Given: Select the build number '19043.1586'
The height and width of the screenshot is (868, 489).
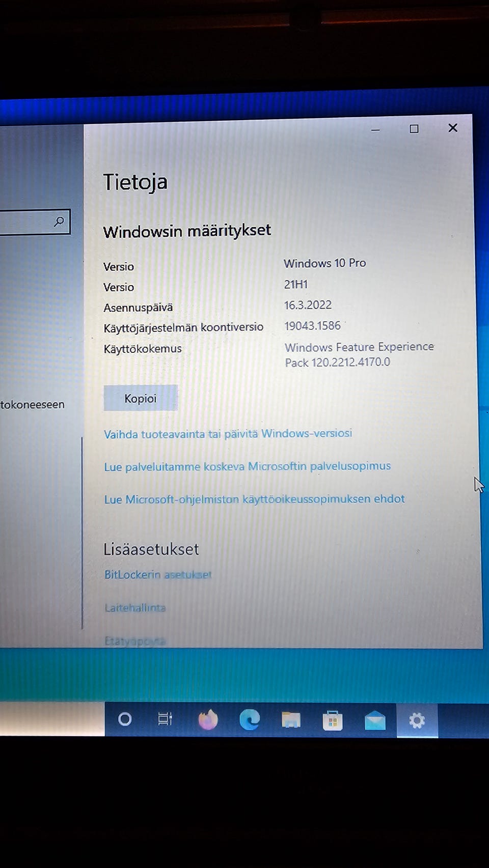Looking at the screenshot, I should pyautogui.click(x=312, y=326).
